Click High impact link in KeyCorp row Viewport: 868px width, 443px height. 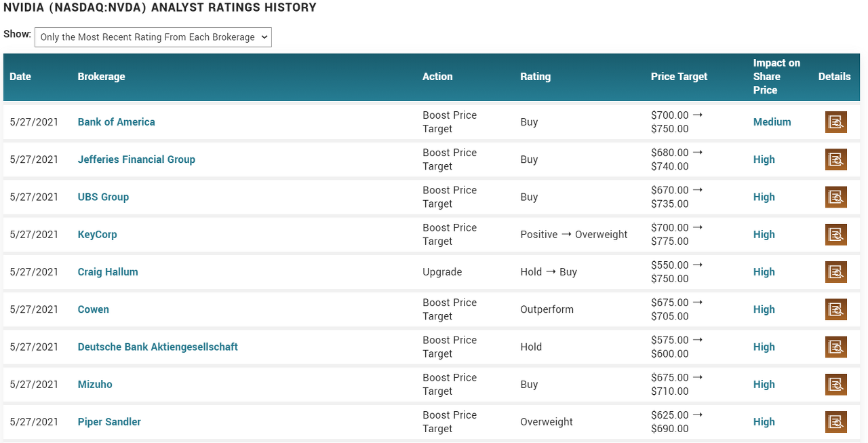764,235
